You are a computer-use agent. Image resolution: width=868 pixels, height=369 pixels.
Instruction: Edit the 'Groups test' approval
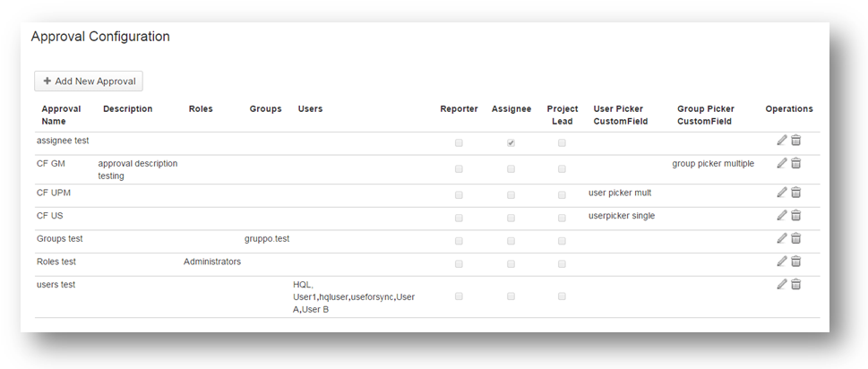[x=781, y=239]
